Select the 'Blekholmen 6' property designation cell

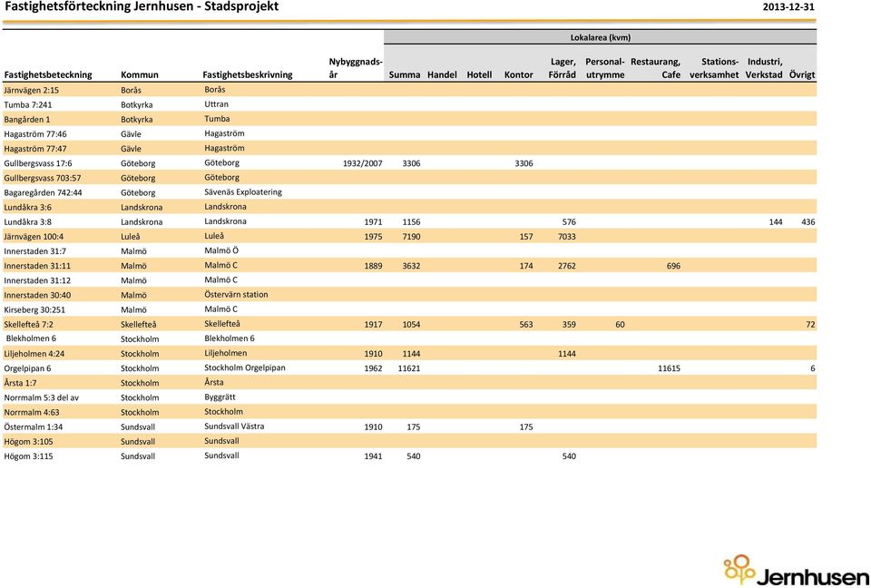click(x=31, y=338)
